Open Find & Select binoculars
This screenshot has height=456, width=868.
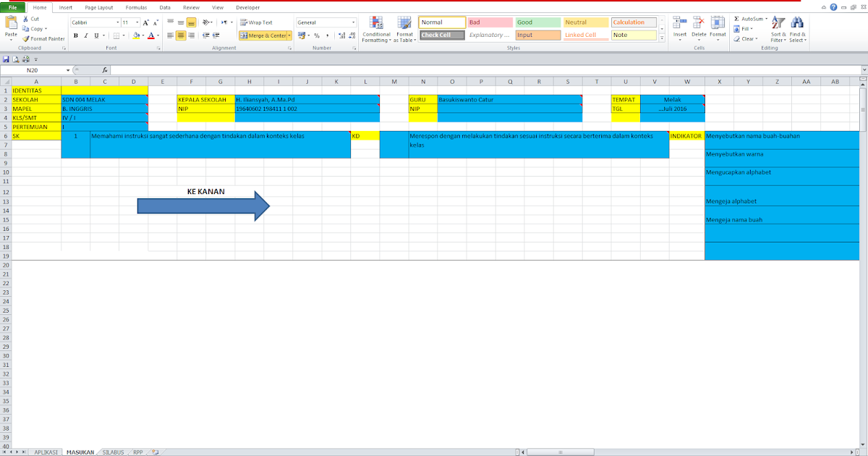(x=797, y=29)
